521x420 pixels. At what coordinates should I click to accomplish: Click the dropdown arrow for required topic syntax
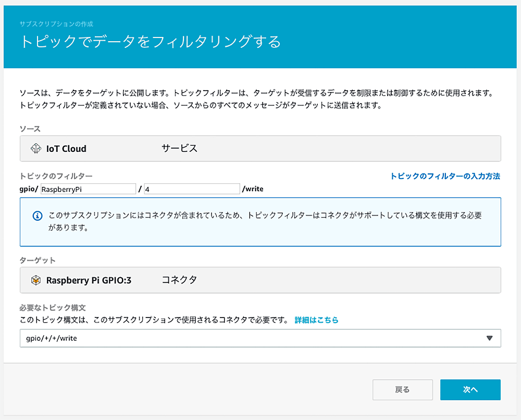tap(489, 338)
